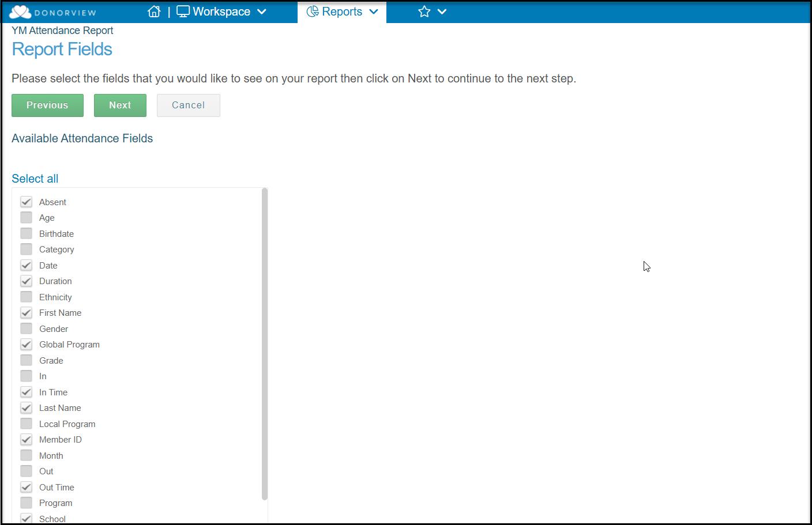Click the DonorView logo
This screenshot has height=525, width=812.
tap(53, 12)
